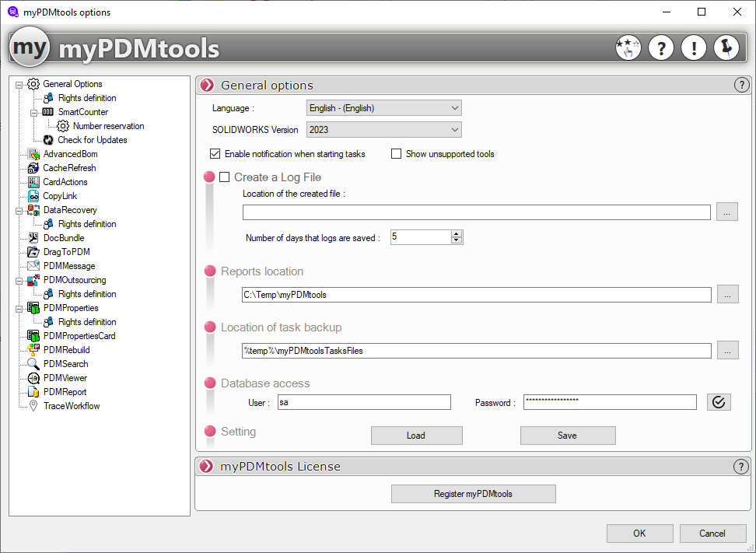Screen dimensions: 756x553
Task: Click the pin icon in header
Action: [x=726, y=48]
